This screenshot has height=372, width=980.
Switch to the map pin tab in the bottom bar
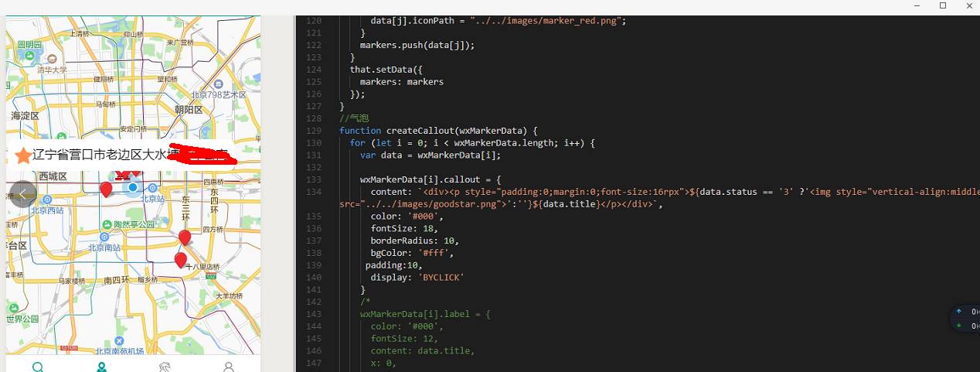tap(101, 367)
